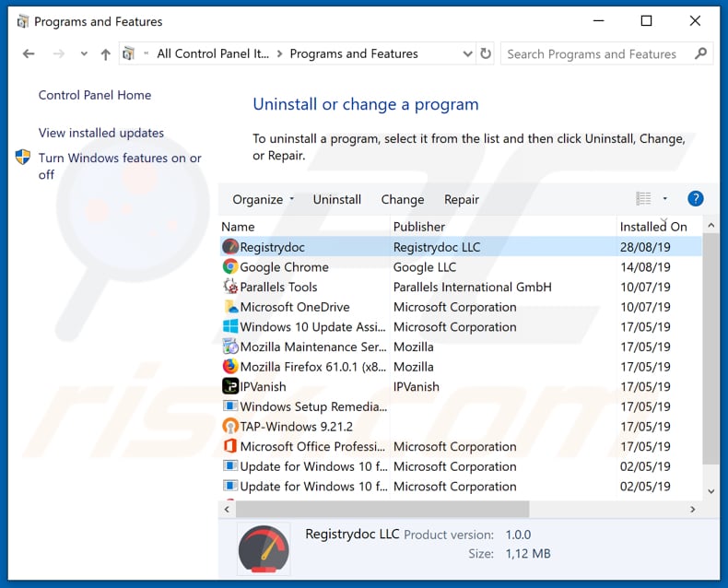This screenshot has height=588, width=728.
Task: Go up one level with up arrow
Action: 105,54
